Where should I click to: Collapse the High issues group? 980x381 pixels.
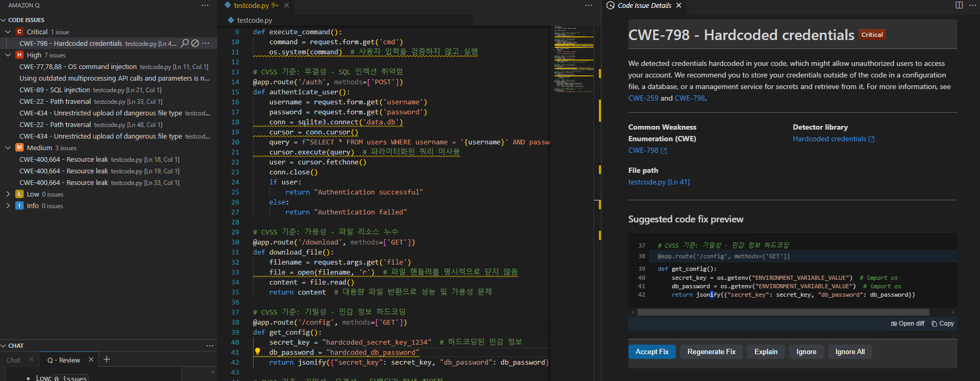pyautogui.click(x=8, y=55)
